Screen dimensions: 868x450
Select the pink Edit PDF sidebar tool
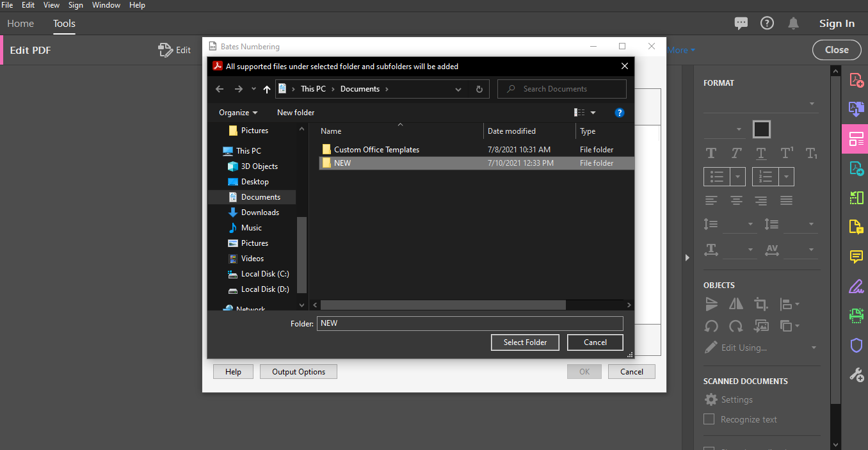click(856, 139)
